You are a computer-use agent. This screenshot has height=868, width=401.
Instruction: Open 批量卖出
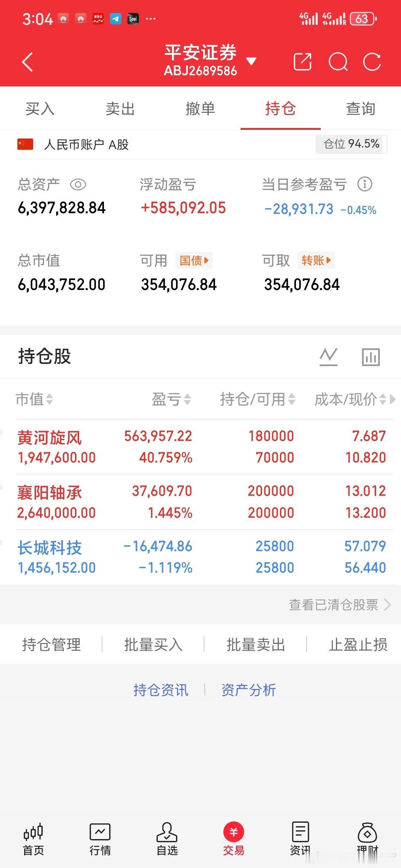point(256,644)
